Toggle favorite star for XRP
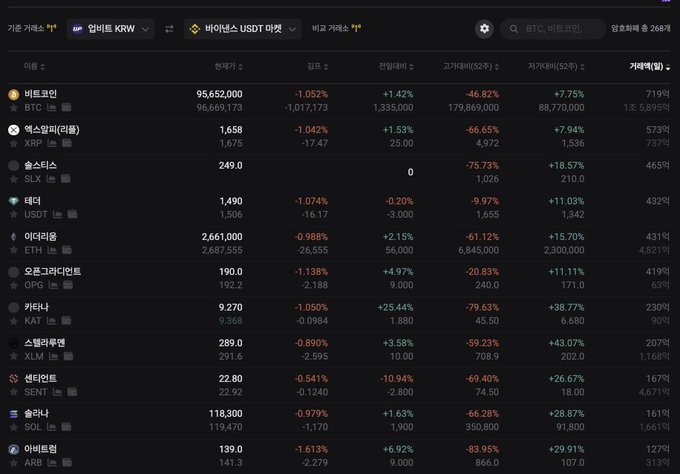Viewport: 680px width, 474px height. (x=14, y=143)
